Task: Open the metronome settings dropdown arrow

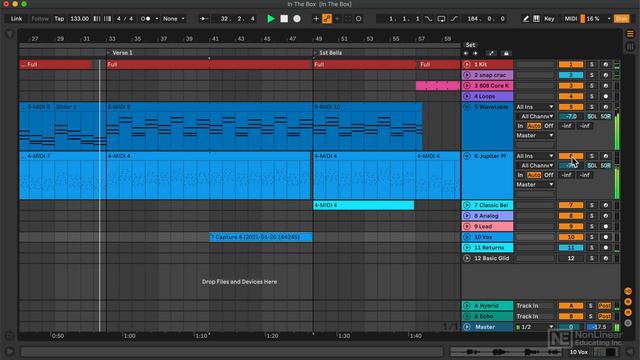Action: tap(157, 19)
